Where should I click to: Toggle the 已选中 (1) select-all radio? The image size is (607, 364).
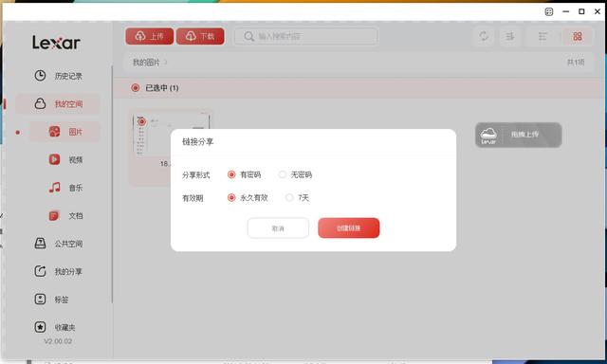pyautogui.click(x=135, y=88)
